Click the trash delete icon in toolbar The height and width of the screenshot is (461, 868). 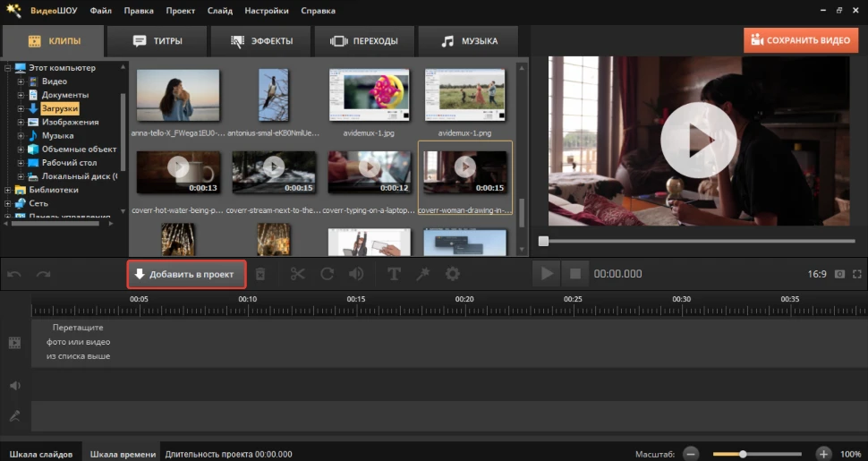[x=260, y=274]
